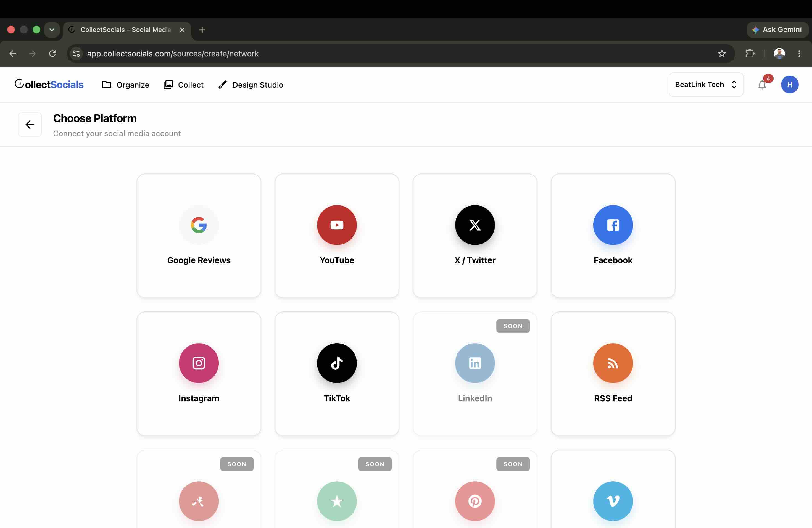812x528 pixels.
Task: Click the browser back arrow
Action: coord(13,54)
